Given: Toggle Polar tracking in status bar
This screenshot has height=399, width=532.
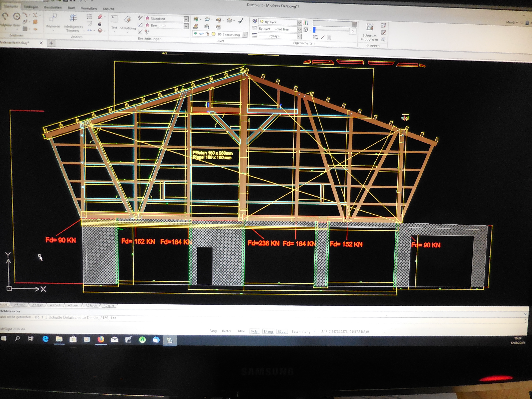Looking at the screenshot, I should [x=255, y=331].
